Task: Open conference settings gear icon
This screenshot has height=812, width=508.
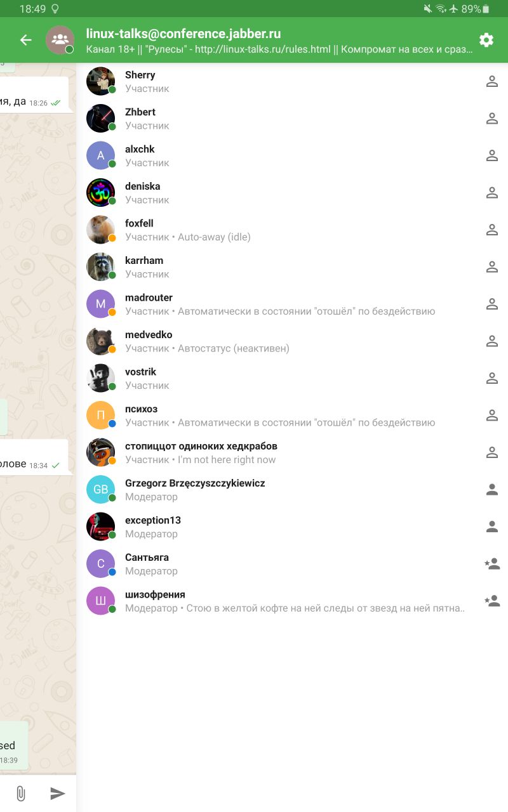Action: click(x=486, y=40)
